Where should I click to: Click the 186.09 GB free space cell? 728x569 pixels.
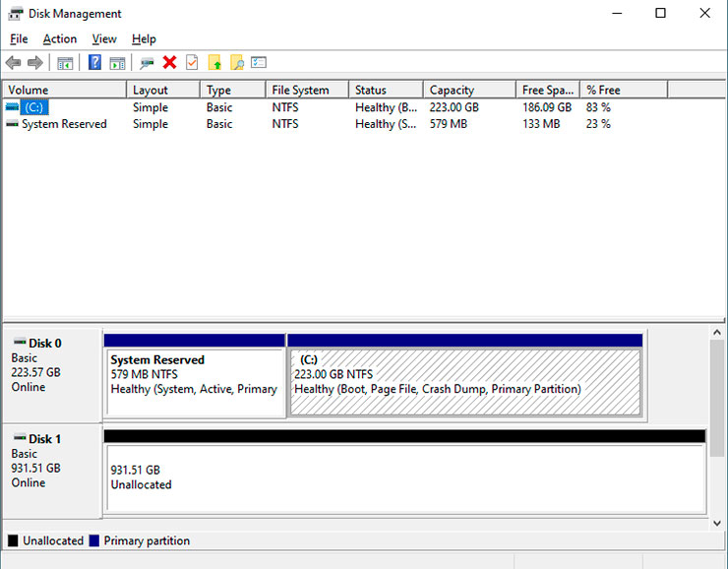[547, 107]
